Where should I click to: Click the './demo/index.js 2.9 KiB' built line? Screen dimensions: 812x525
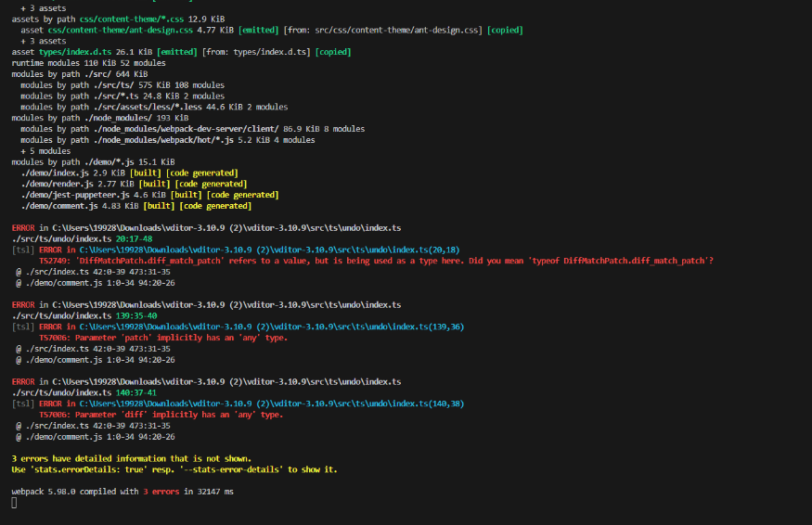[130, 173]
